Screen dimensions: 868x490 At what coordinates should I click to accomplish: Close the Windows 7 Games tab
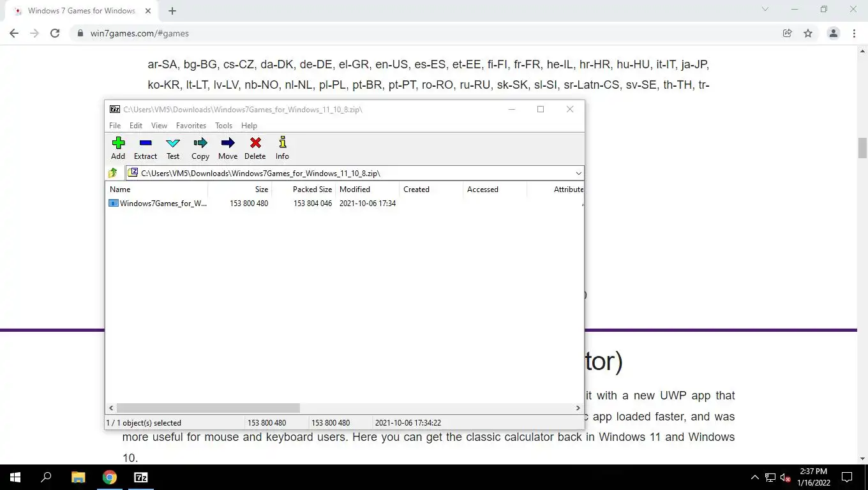(148, 11)
